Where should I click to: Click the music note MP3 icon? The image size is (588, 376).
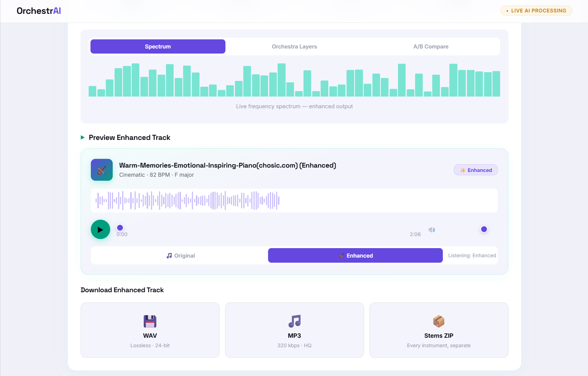click(294, 321)
